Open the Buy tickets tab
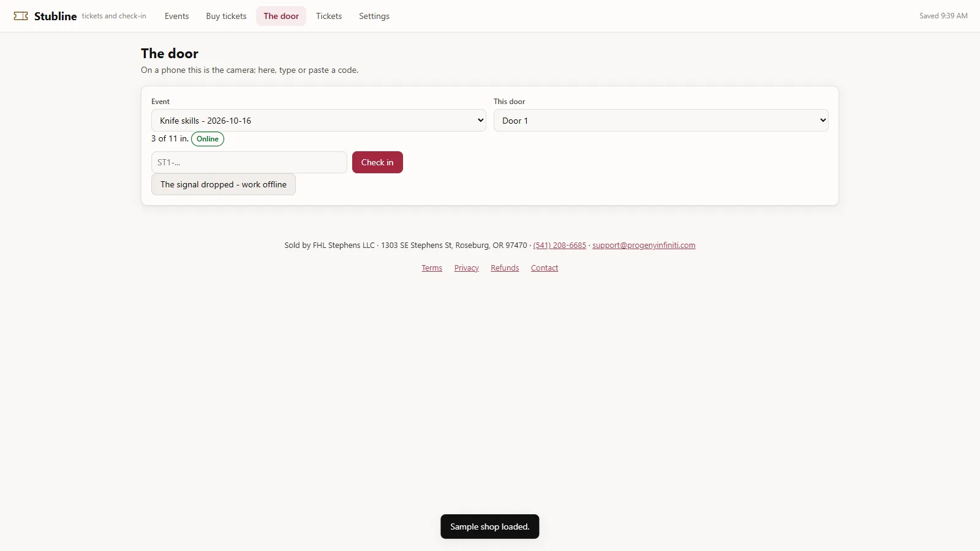980x551 pixels. click(x=226, y=16)
